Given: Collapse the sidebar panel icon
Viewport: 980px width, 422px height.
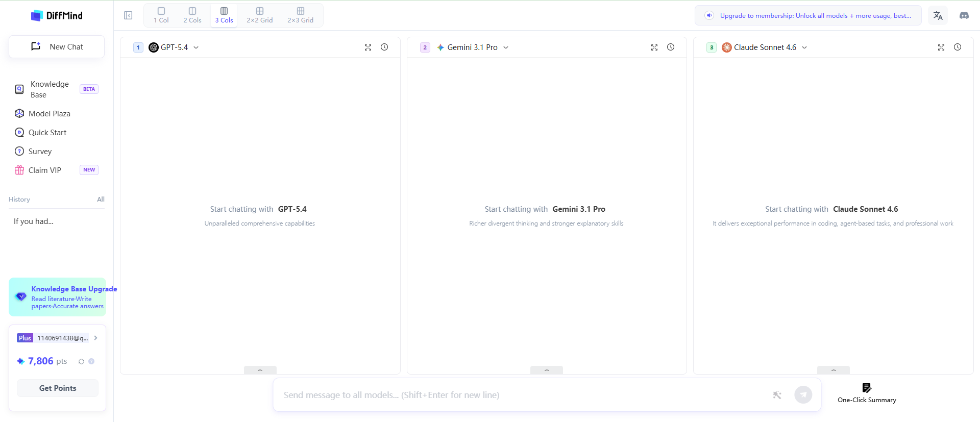Looking at the screenshot, I should (x=128, y=15).
